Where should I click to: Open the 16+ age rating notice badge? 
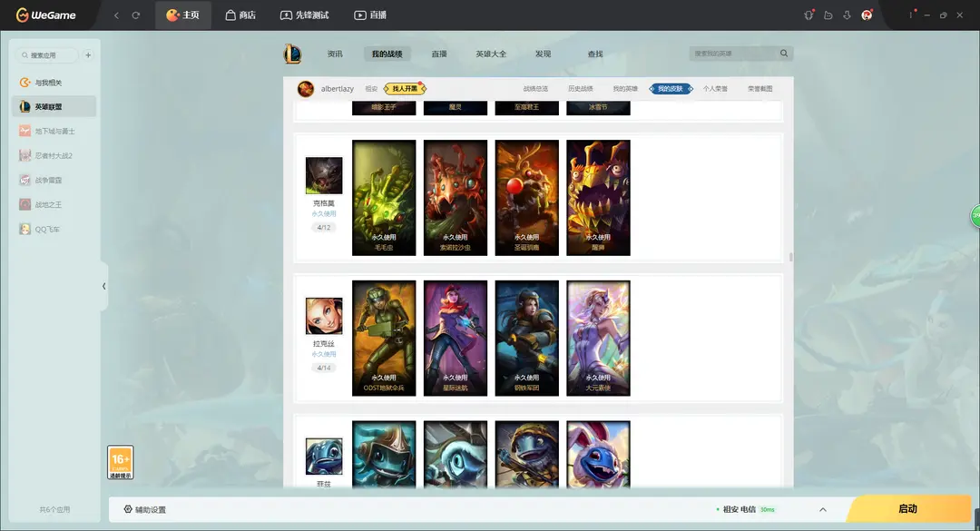coord(121,462)
